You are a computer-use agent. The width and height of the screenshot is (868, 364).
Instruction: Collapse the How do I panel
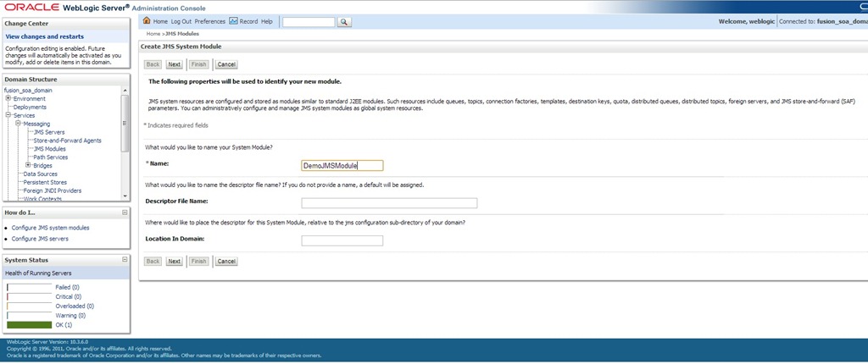[125, 212]
